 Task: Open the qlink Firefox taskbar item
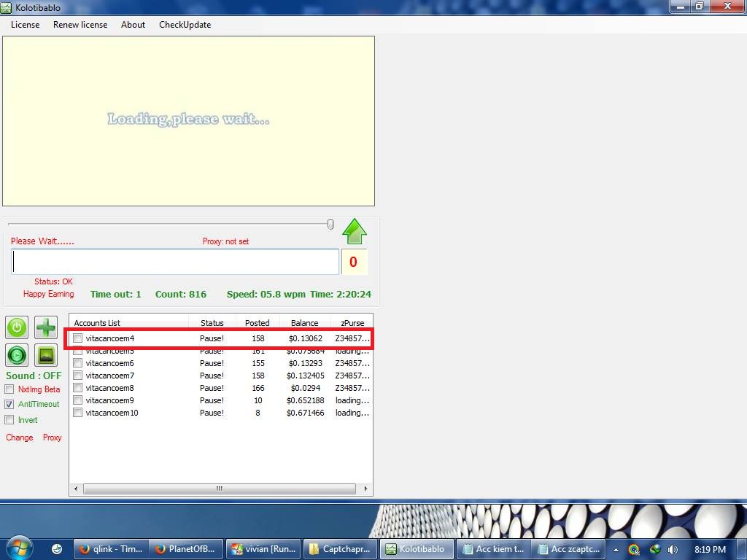tap(112, 549)
